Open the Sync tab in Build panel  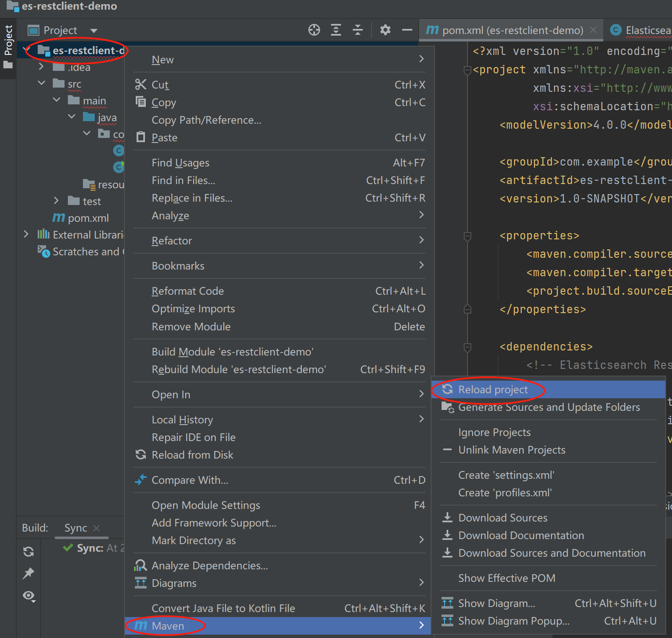tap(76, 527)
